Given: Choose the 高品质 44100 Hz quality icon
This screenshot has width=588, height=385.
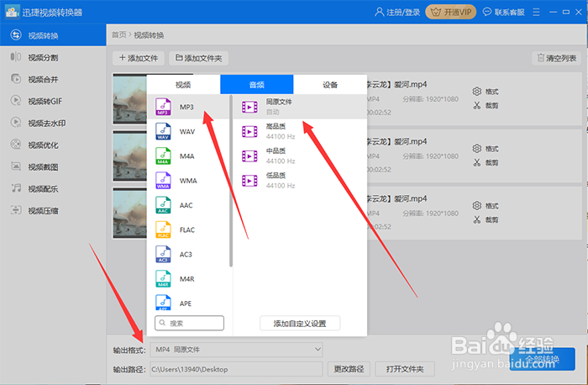Looking at the screenshot, I should click(249, 132).
